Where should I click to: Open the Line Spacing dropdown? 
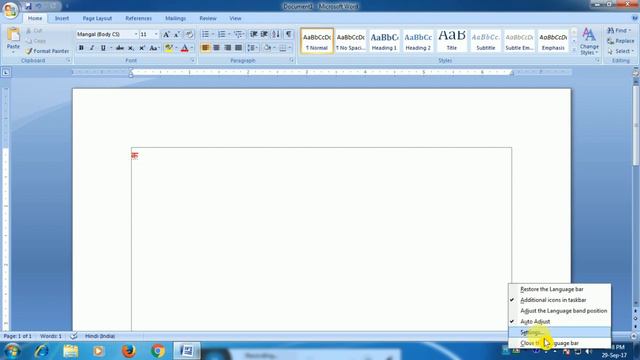(x=252, y=48)
